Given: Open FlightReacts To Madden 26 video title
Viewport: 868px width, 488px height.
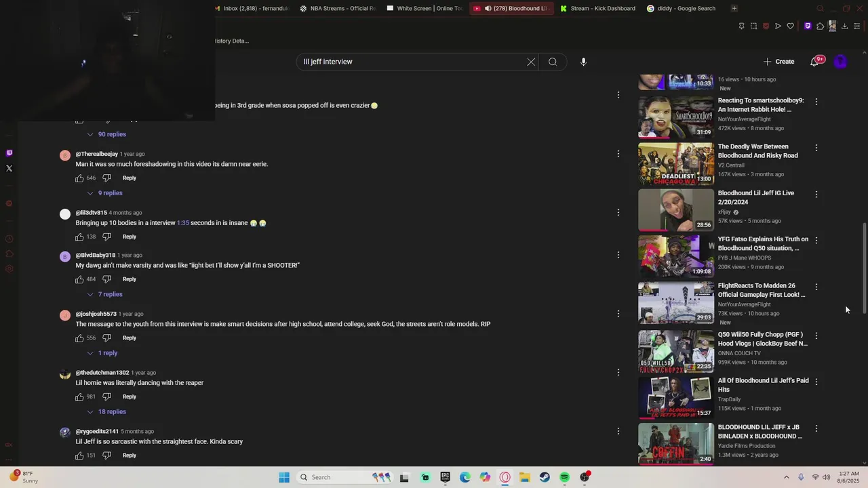Looking at the screenshot, I should (762, 290).
